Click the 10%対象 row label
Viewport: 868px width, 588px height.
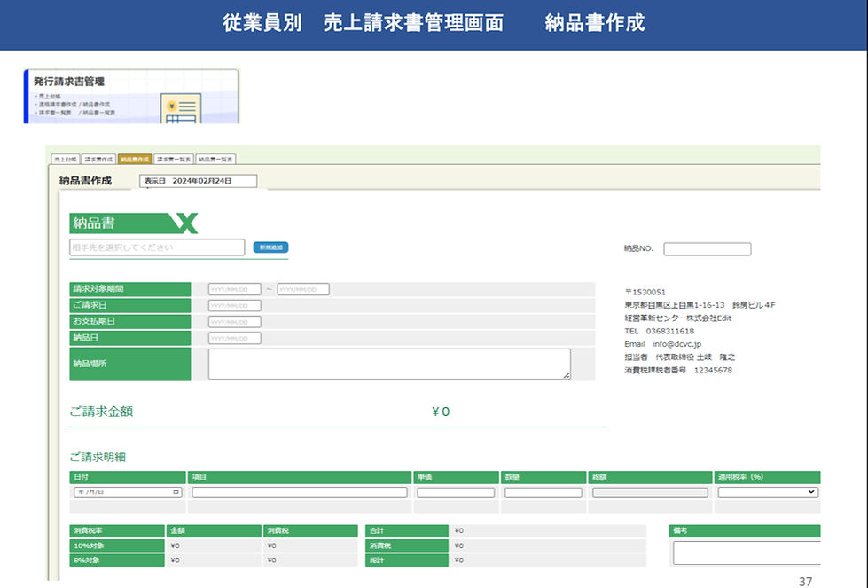tap(117, 545)
